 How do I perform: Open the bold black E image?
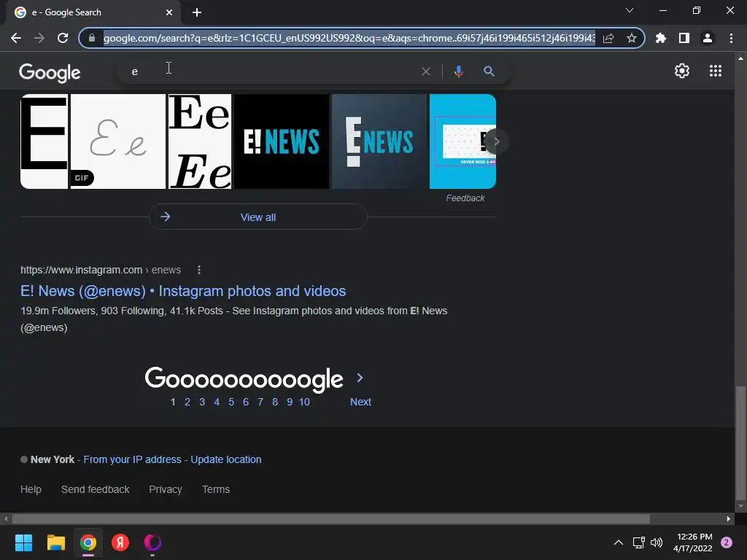[44, 141]
